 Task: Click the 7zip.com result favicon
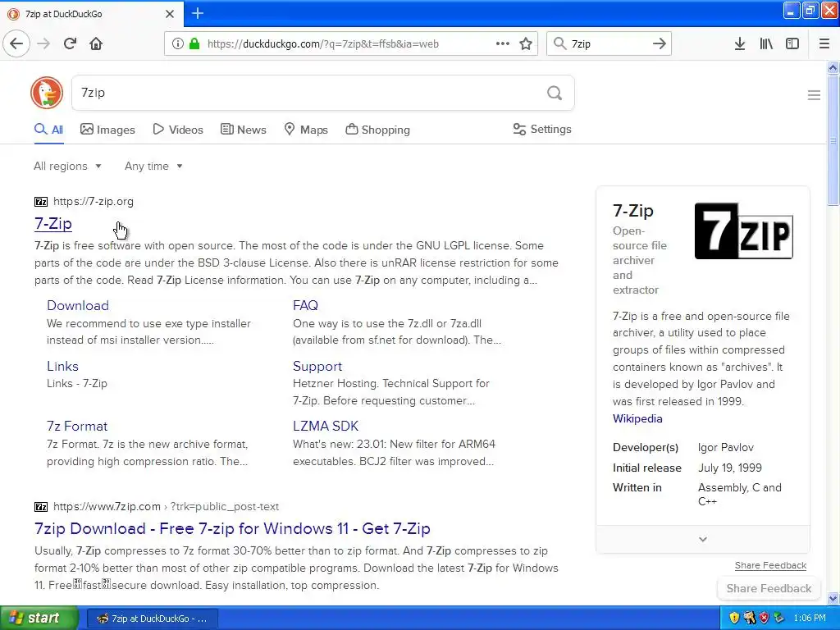click(x=41, y=506)
